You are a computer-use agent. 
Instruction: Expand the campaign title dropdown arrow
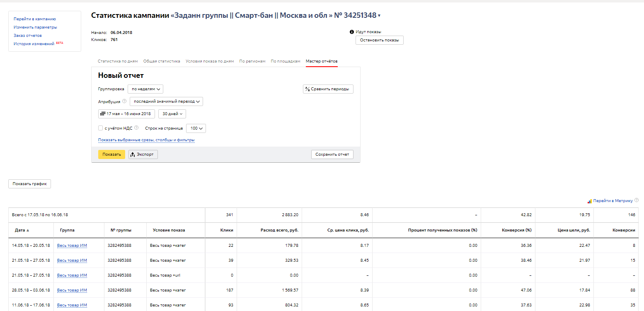(x=379, y=16)
